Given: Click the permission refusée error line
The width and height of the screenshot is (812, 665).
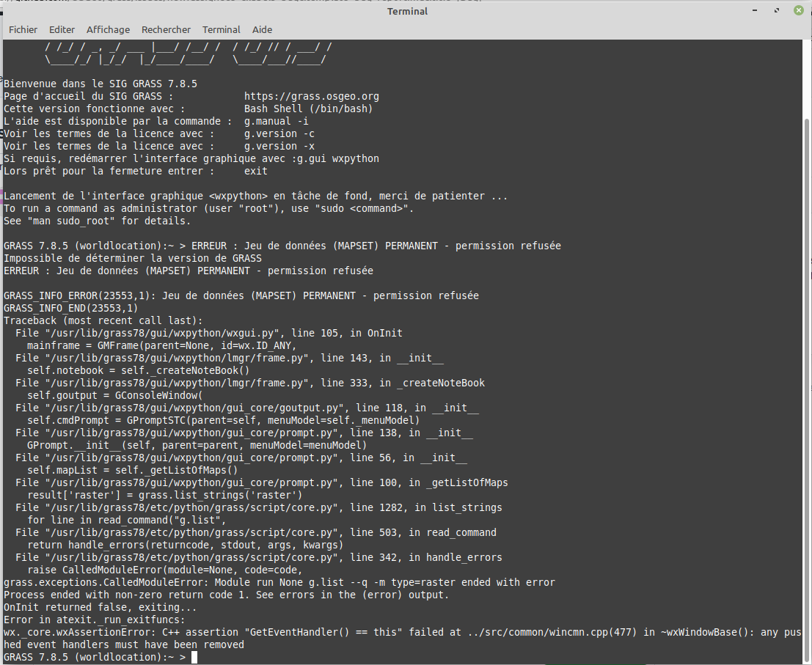Looking at the screenshot, I should click(x=188, y=271).
